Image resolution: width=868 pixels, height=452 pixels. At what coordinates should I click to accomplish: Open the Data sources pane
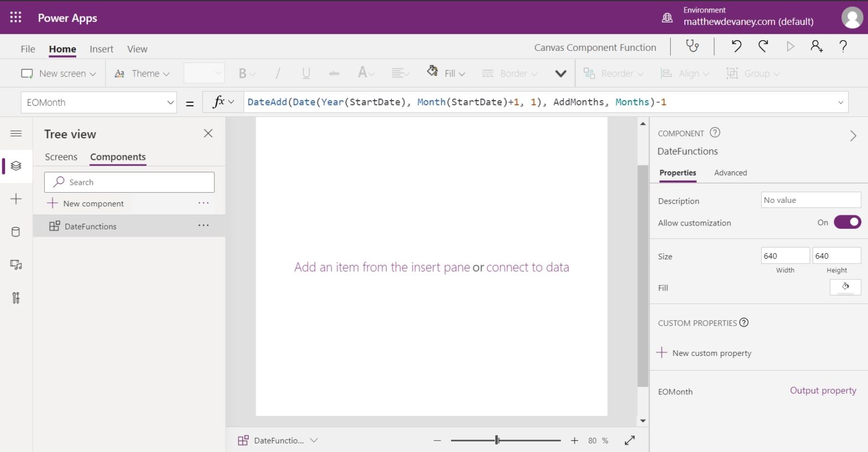pyautogui.click(x=16, y=232)
